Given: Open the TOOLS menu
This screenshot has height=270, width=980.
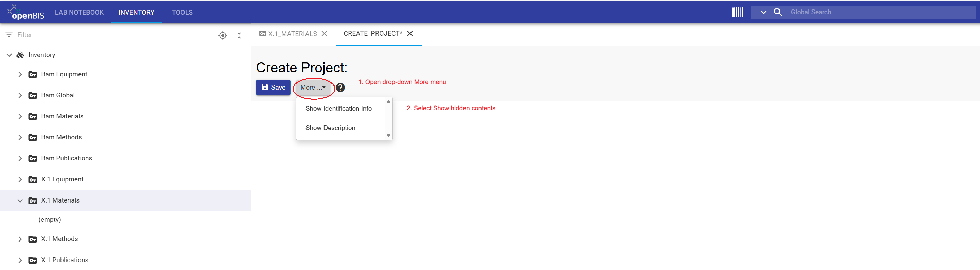Looking at the screenshot, I should [182, 12].
